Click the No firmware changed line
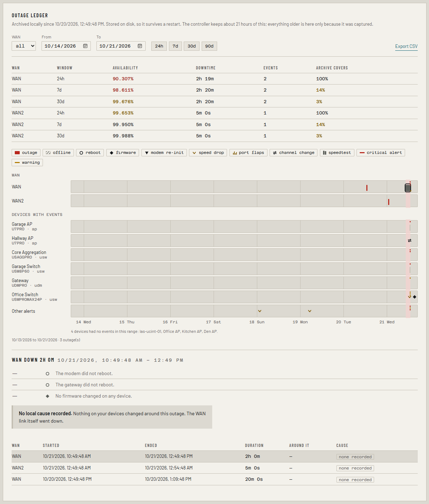 94,396
